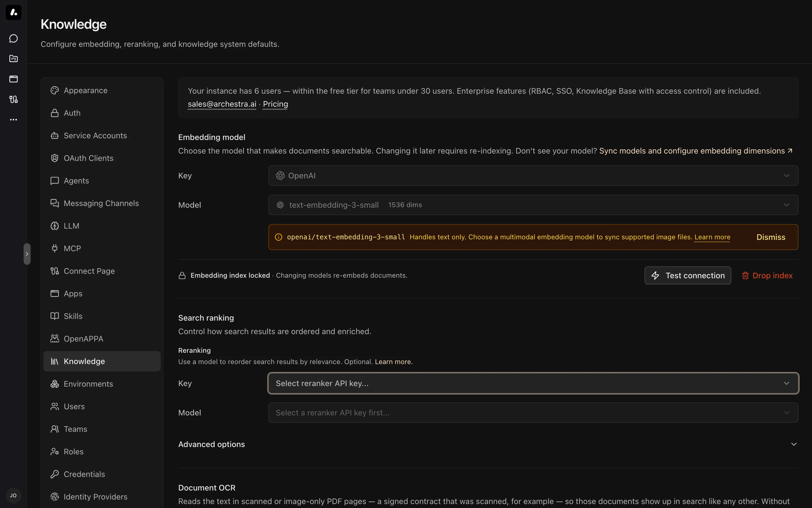The height and width of the screenshot is (508, 812).
Task: Open the Pricing link
Action: [275, 104]
